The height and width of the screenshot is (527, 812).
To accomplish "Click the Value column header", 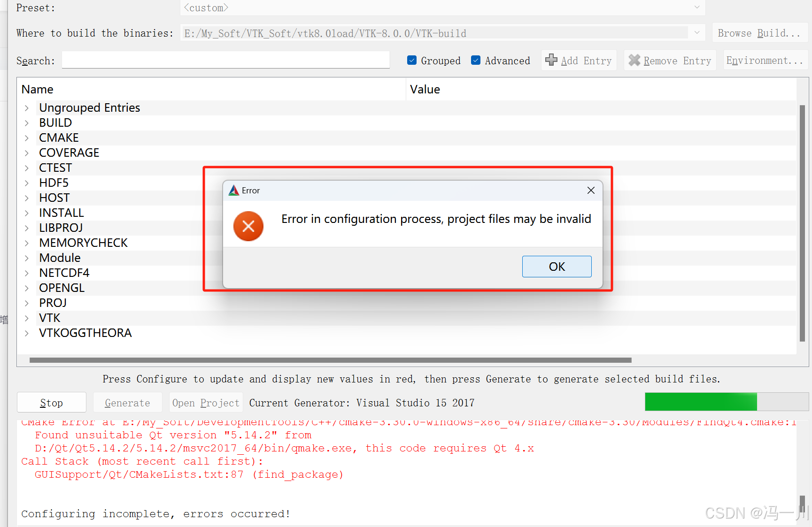I will [x=601, y=89].
